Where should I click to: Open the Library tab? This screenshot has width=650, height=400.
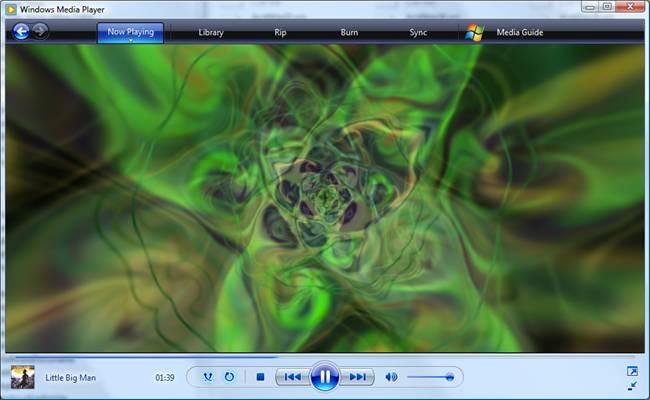click(210, 32)
